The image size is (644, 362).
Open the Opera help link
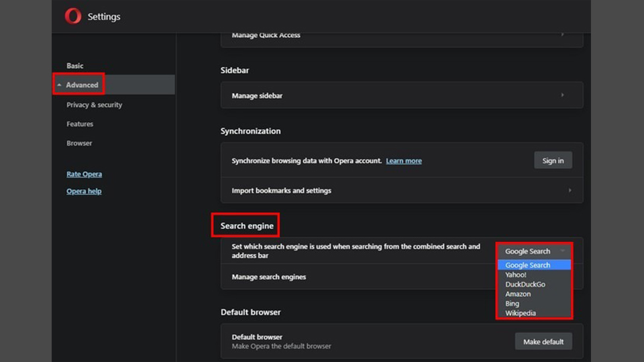84,191
